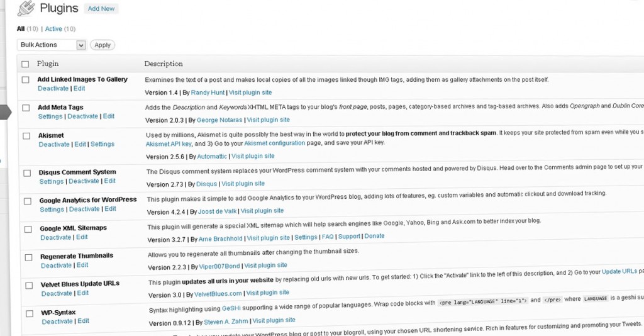Deactivate Google Analytics for WordPress
This screenshot has height=336, width=644.
click(x=84, y=209)
